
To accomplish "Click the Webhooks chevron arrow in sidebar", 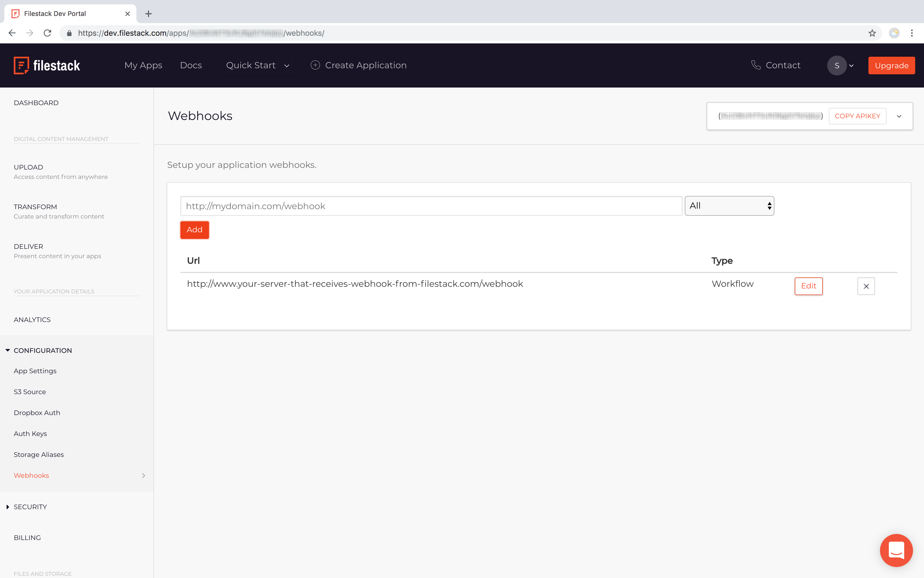I will tap(144, 476).
